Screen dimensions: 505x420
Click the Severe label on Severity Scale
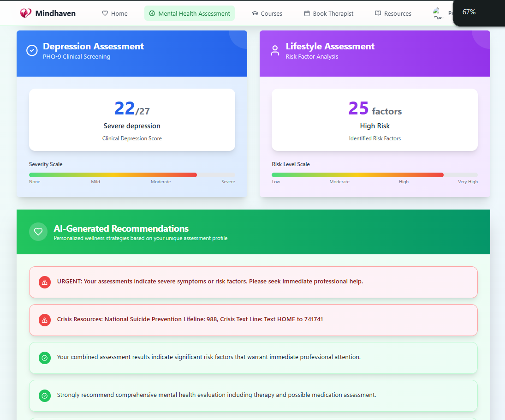(x=228, y=182)
